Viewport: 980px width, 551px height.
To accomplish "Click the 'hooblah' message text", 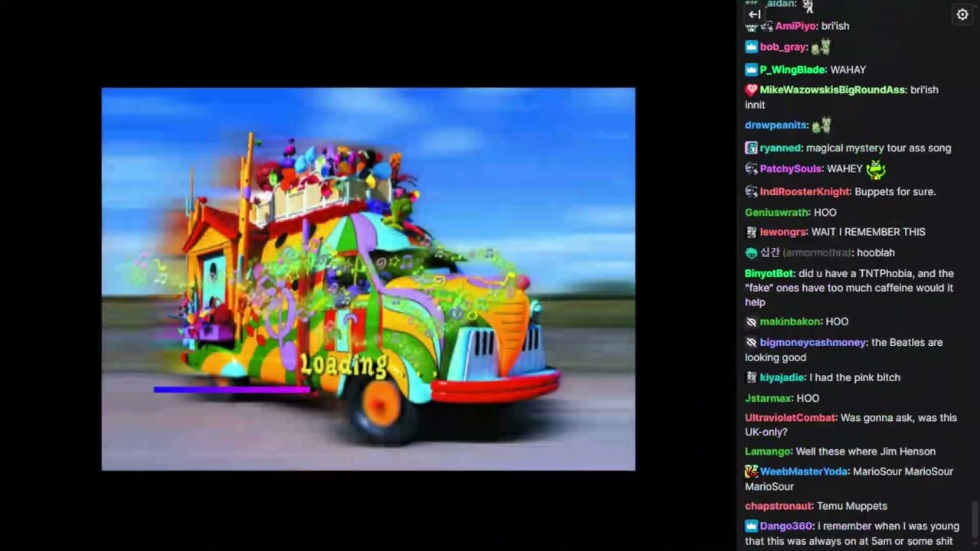I will [x=876, y=253].
